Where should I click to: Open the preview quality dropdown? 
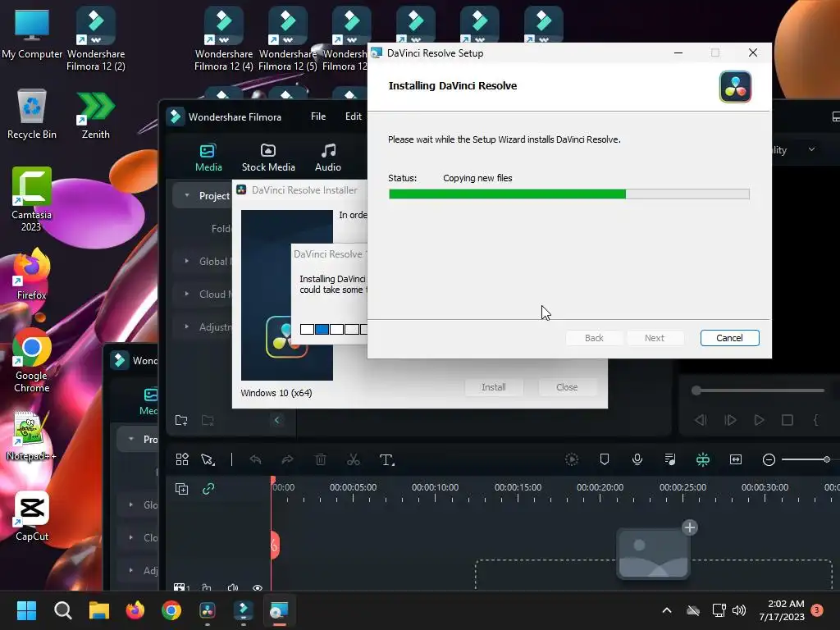[x=811, y=149]
